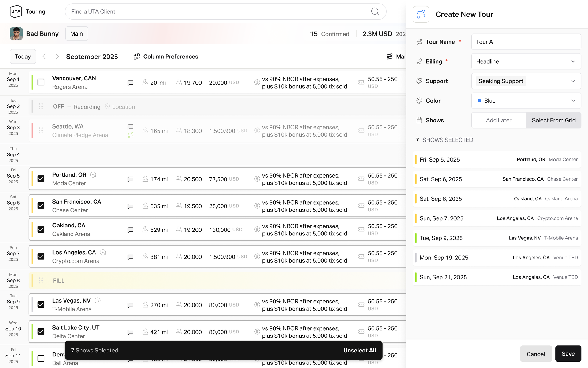Open the Blue color dropdown

526,101
